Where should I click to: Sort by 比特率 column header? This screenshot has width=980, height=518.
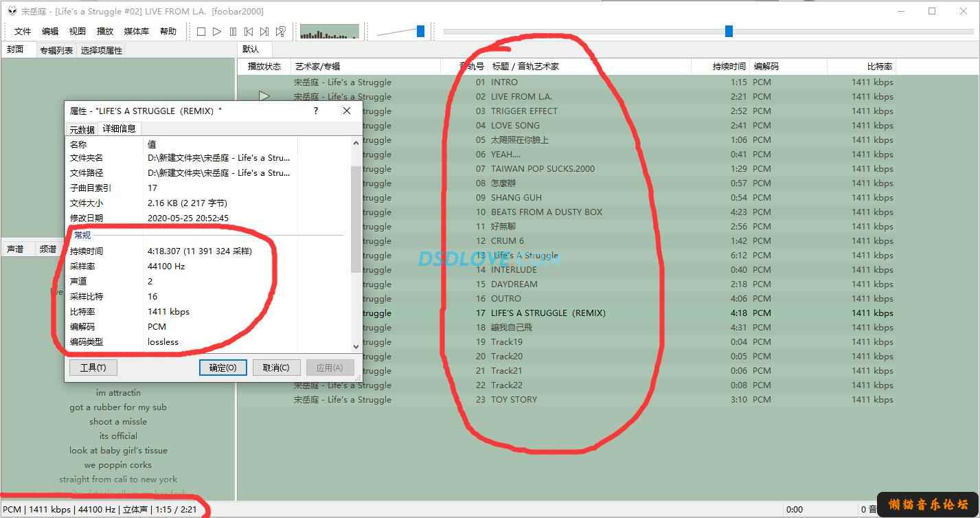pos(862,67)
